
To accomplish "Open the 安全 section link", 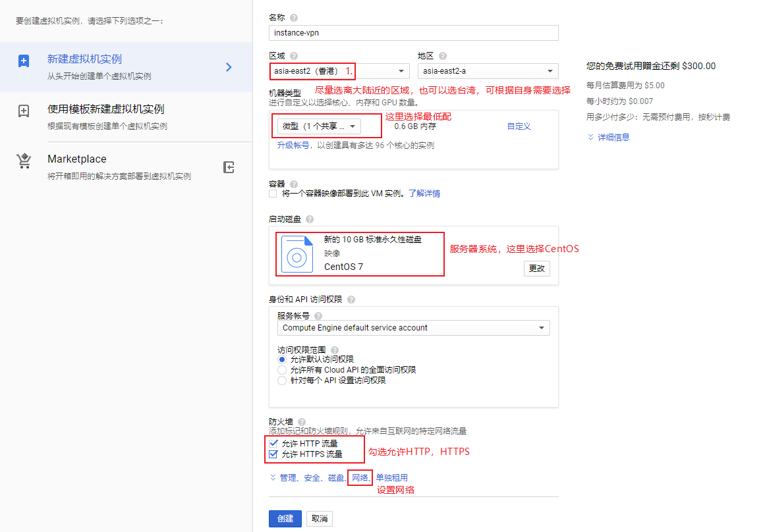I will coord(312,478).
